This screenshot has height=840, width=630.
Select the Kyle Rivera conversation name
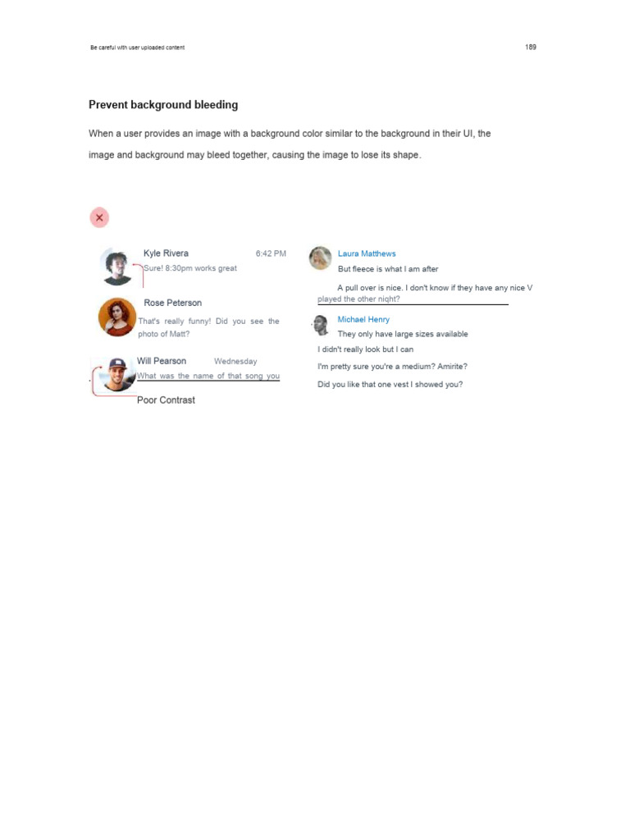click(166, 253)
